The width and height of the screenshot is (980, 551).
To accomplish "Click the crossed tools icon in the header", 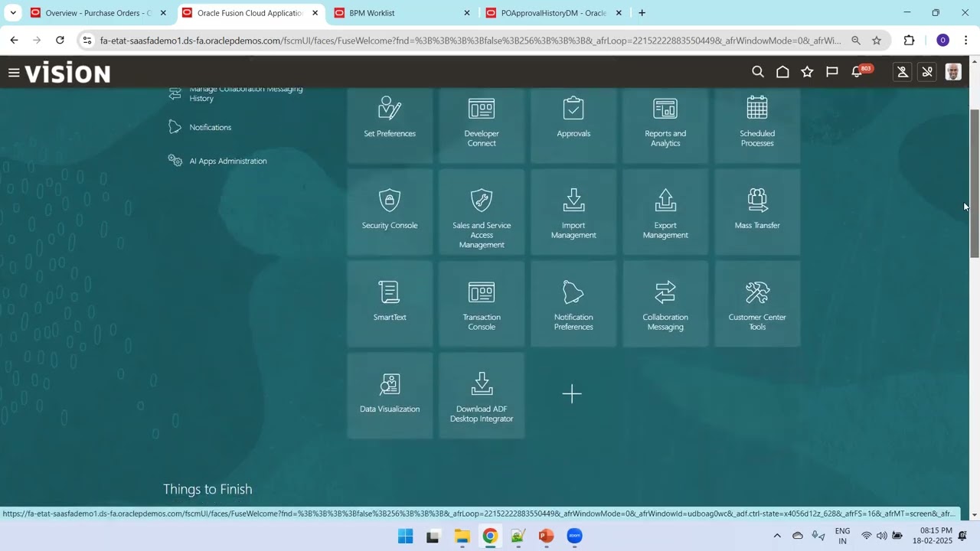I will click(x=927, y=72).
